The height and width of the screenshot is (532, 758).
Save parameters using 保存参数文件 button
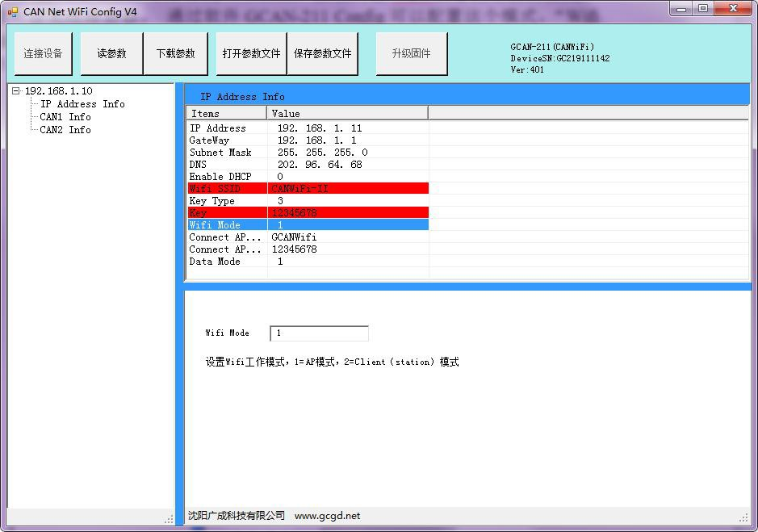tap(322, 54)
